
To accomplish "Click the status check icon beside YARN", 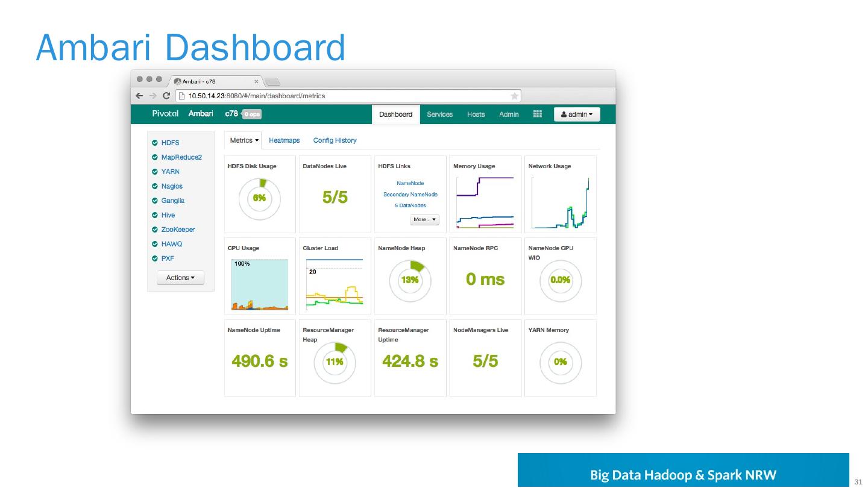I will [155, 172].
